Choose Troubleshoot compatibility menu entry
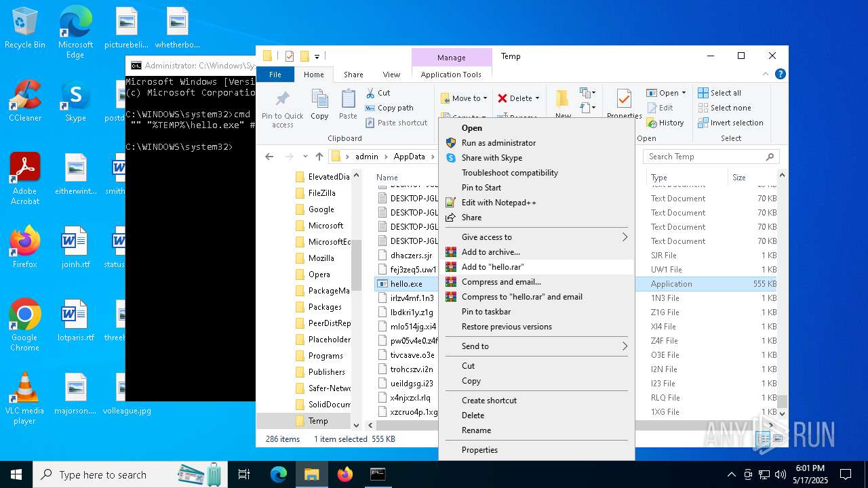Screen dimensions: 868x488 [x=536, y=173]
